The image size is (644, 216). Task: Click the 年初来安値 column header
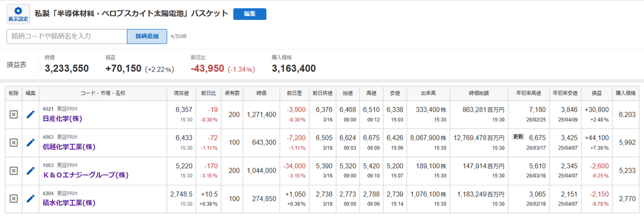point(566,93)
